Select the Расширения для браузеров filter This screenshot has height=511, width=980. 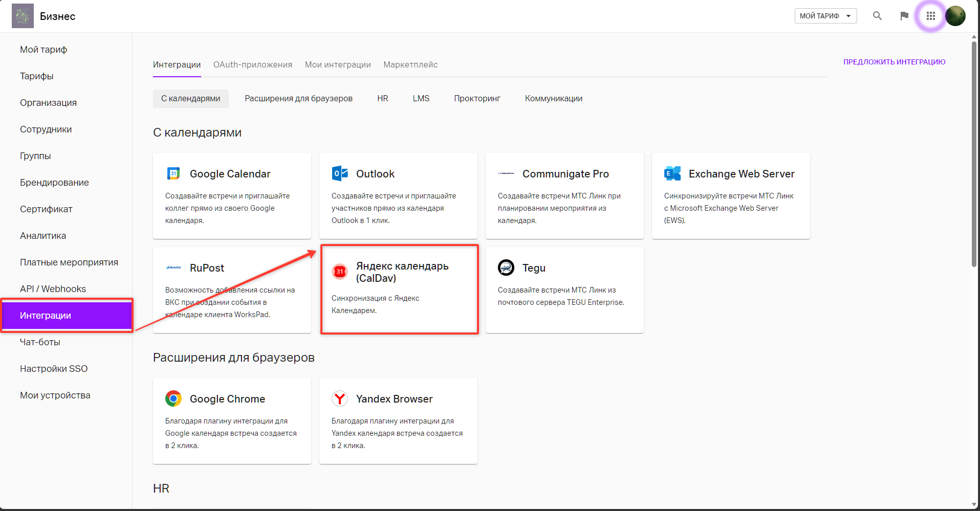click(299, 99)
